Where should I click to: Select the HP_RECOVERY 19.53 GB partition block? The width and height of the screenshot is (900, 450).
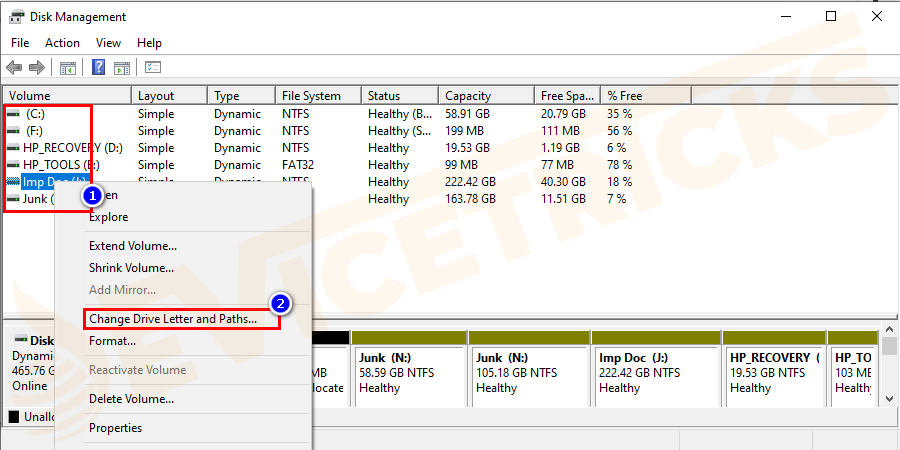point(774,367)
